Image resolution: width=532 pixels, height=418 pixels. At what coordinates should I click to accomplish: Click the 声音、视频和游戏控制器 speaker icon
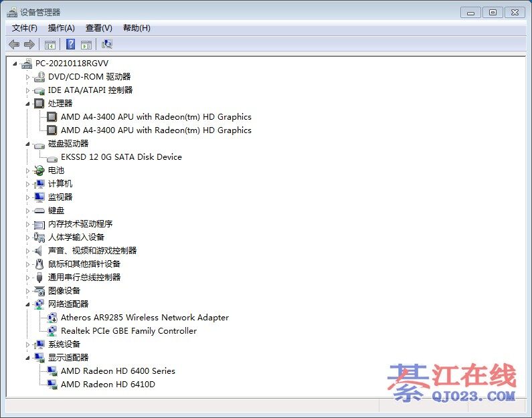pos(39,251)
